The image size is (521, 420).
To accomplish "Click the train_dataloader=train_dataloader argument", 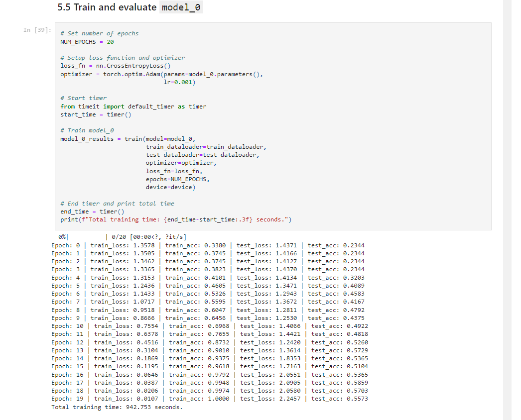I will coord(206,147).
